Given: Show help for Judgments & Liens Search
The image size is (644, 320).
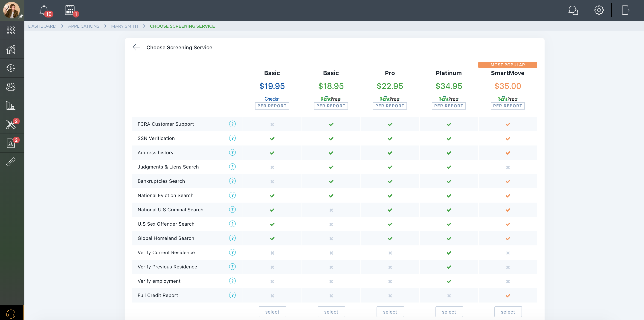Looking at the screenshot, I should (232, 167).
